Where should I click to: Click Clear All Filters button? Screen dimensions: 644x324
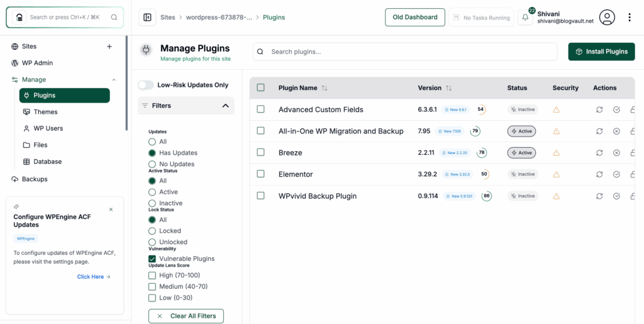pos(186,316)
